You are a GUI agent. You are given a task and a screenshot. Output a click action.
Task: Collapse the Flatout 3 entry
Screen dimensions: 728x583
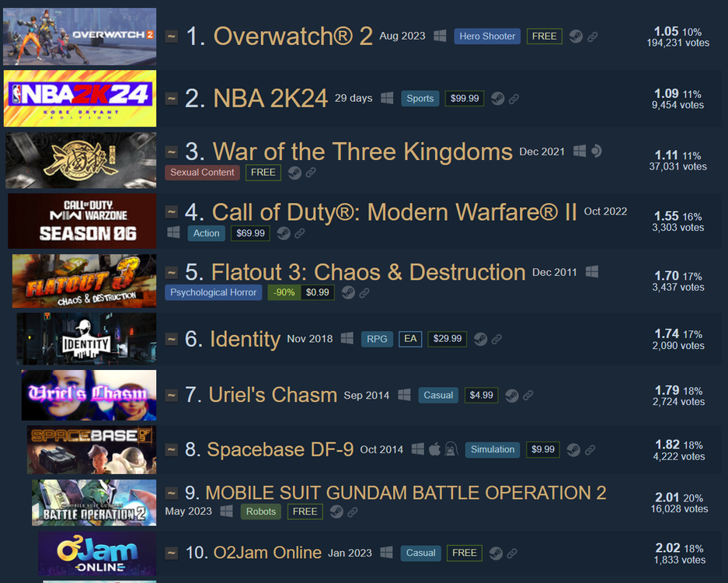tap(172, 272)
